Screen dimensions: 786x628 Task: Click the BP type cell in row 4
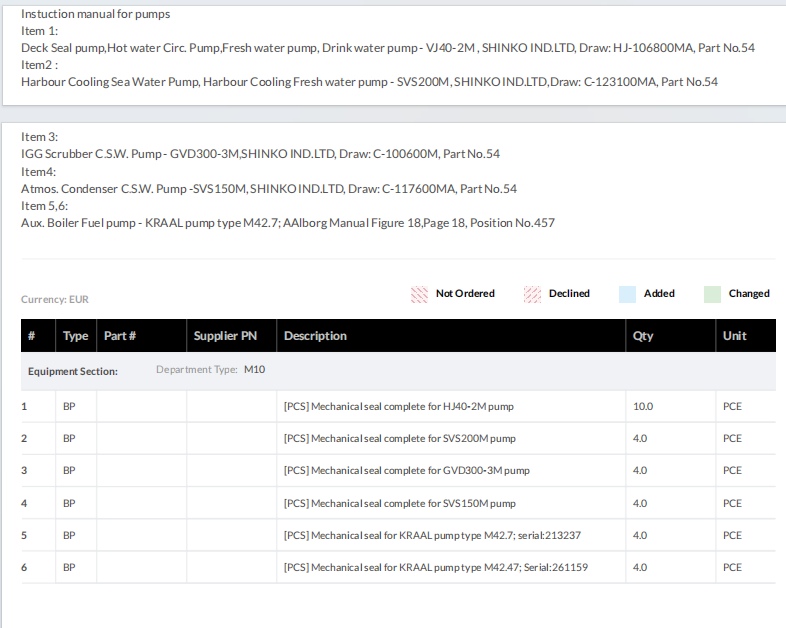click(69, 503)
